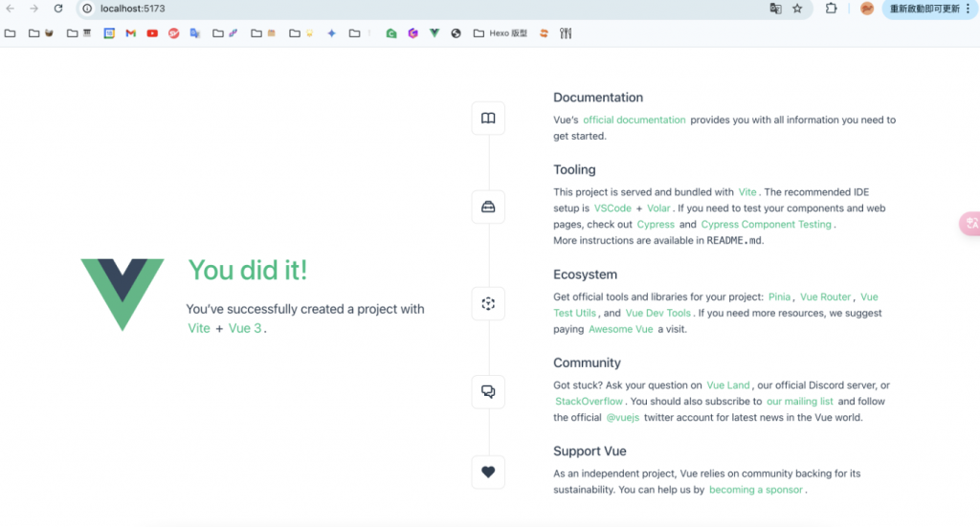Open the Cypress link
Viewport: 980px width, 527px height.
(656, 225)
